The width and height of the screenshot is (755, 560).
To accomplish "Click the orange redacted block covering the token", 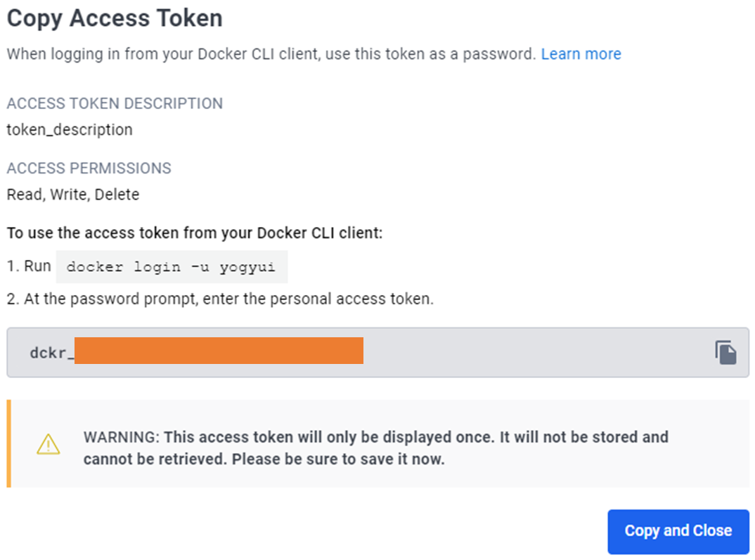I will pyautogui.click(x=218, y=351).
